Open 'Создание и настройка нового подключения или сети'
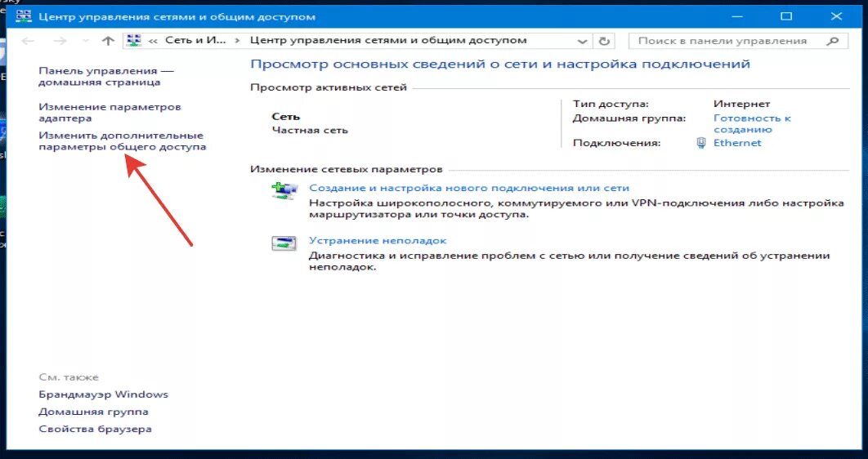This screenshot has width=868, height=459. 469,188
